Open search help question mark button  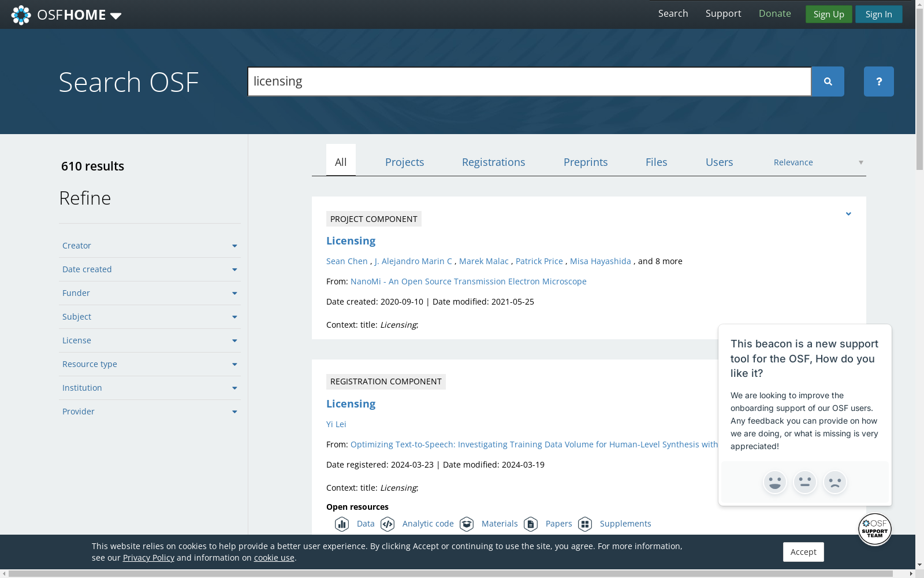pos(879,81)
